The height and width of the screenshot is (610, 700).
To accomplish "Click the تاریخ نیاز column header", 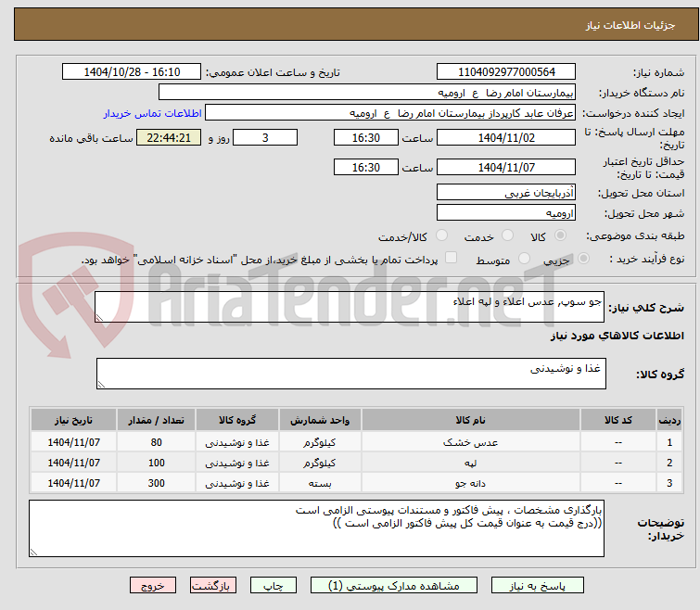I will point(73,420).
